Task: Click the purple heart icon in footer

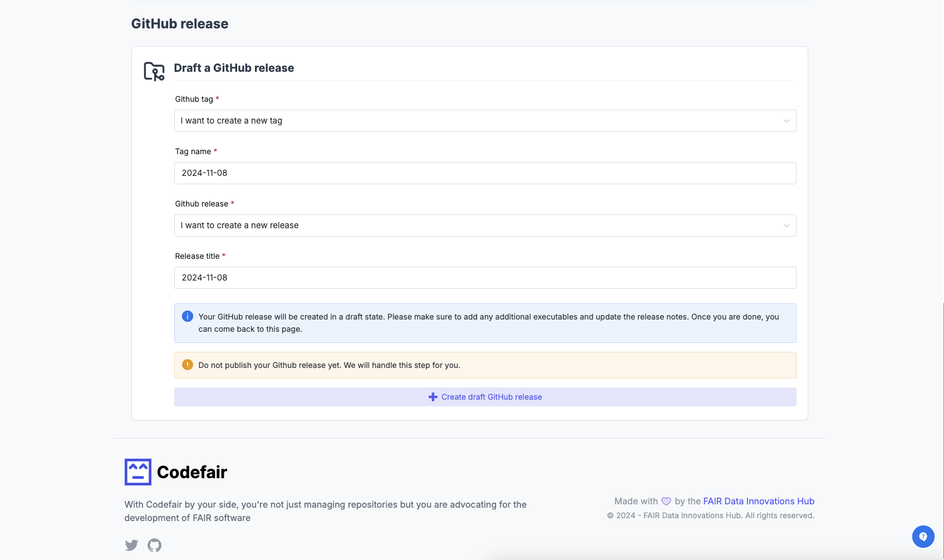Action: coord(666,501)
